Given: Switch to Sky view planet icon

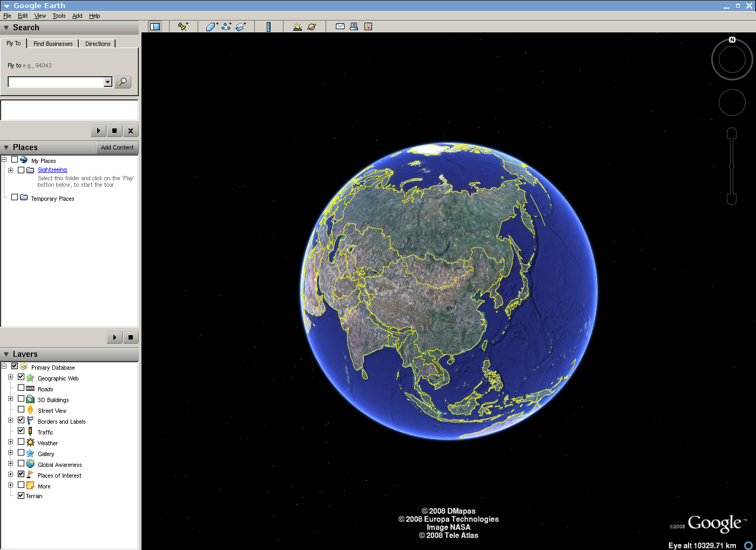Looking at the screenshot, I should click(x=312, y=26).
